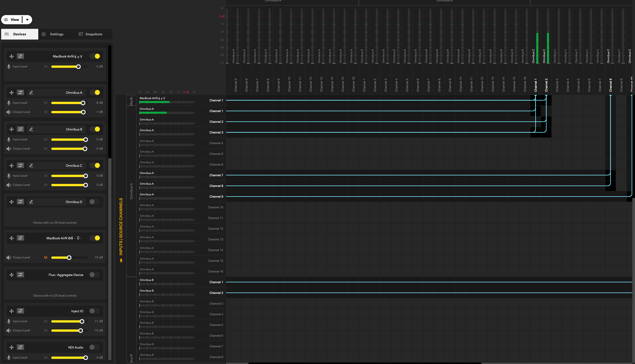Disable the Omnibus A device toggle
The width and height of the screenshot is (635, 364).
tap(95, 93)
